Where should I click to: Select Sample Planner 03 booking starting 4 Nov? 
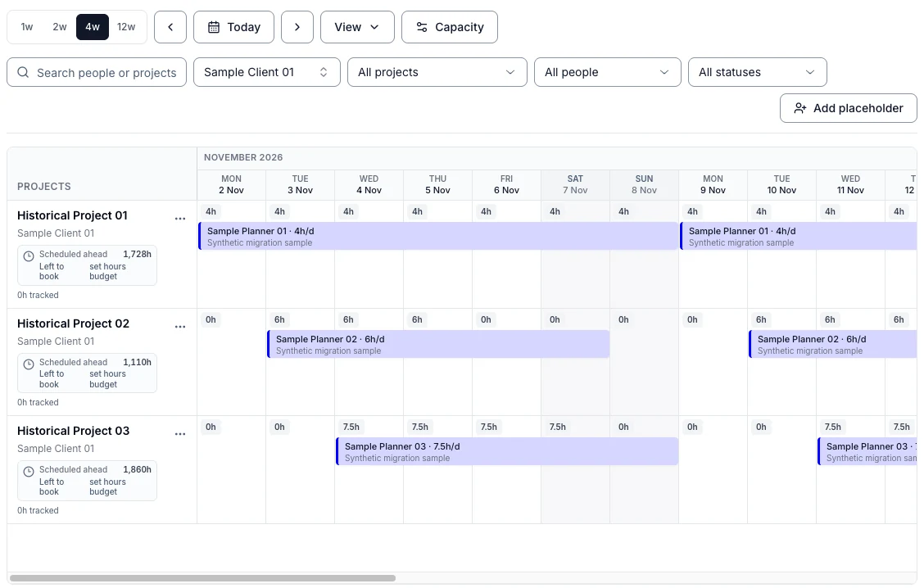tap(507, 451)
